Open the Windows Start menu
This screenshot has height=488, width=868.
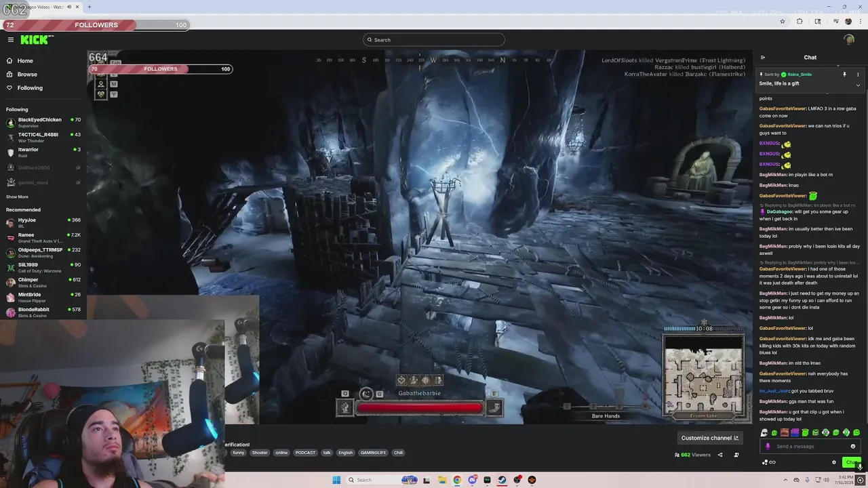(x=336, y=480)
